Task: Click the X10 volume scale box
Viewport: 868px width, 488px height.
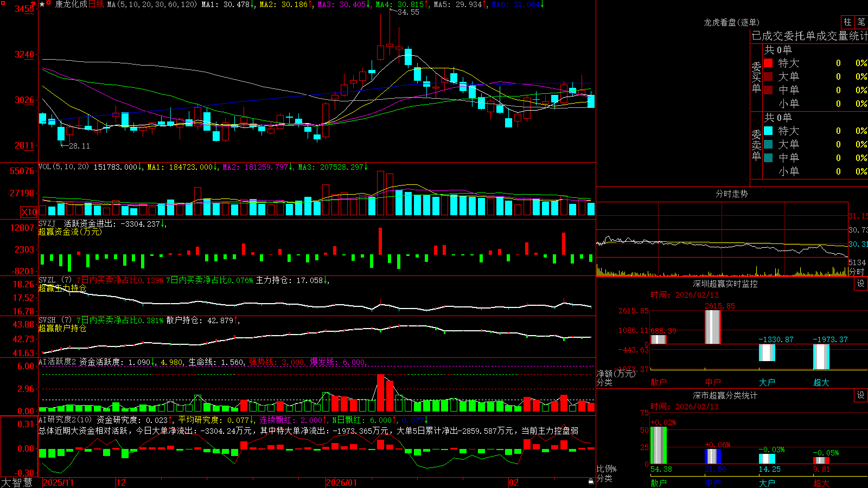Action: [x=29, y=212]
